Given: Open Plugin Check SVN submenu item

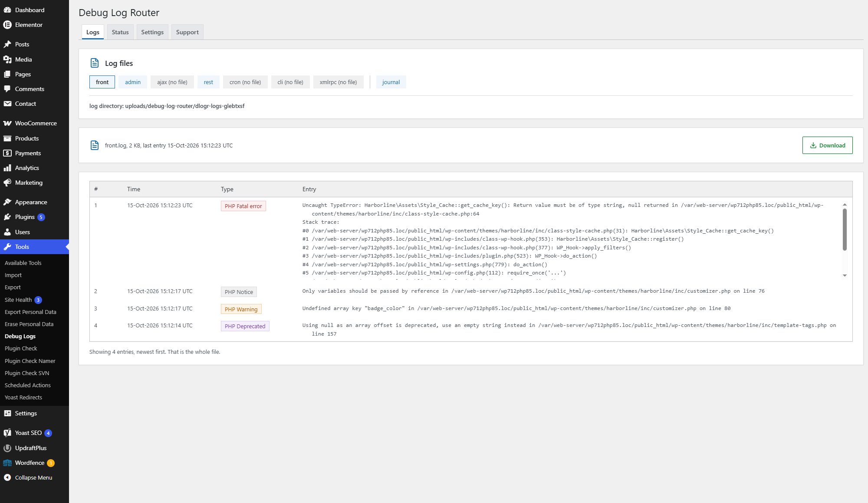Looking at the screenshot, I should [x=27, y=373].
